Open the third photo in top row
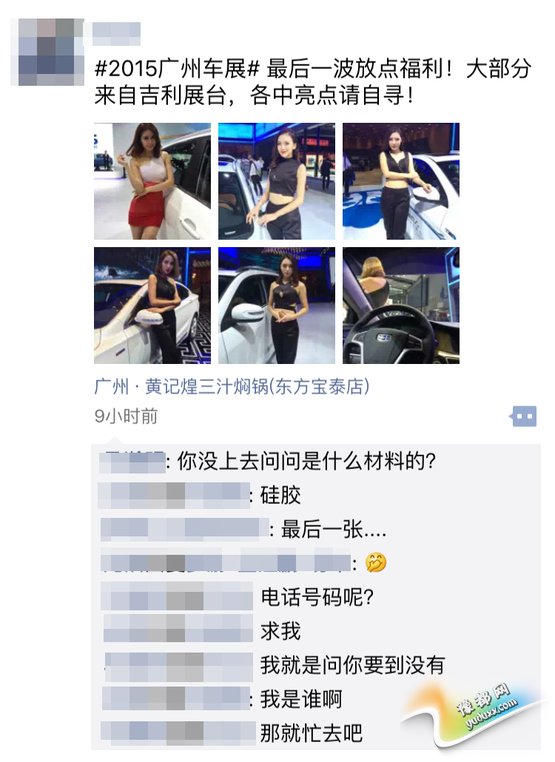This screenshot has width=555, height=762. 401,181
